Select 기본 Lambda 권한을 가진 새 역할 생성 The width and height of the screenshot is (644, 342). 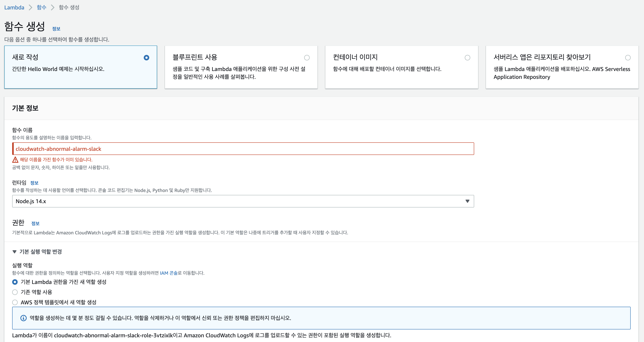coord(15,282)
